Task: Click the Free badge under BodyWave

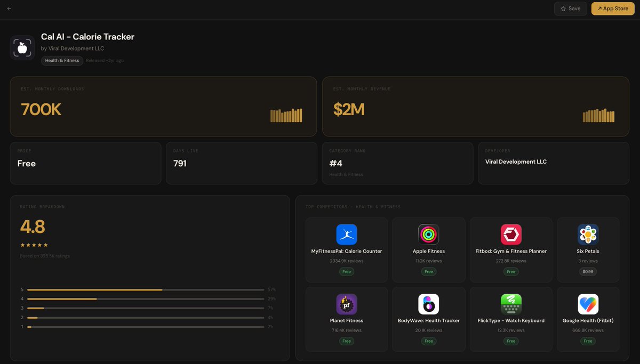Action: pyautogui.click(x=429, y=341)
